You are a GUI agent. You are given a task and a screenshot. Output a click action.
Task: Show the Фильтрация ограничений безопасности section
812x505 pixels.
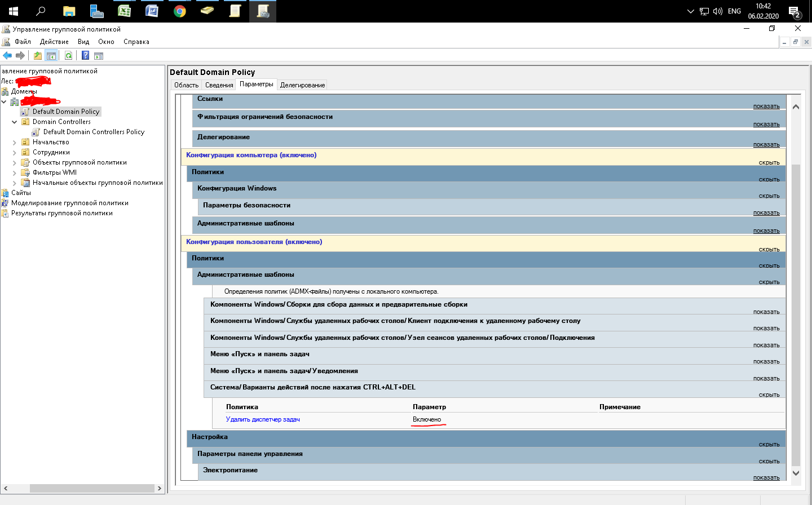coord(766,124)
